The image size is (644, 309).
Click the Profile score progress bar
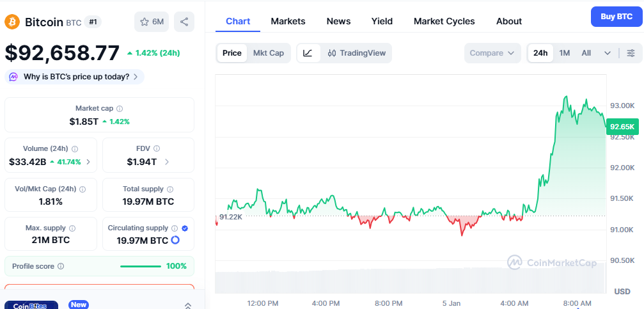(x=141, y=266)
